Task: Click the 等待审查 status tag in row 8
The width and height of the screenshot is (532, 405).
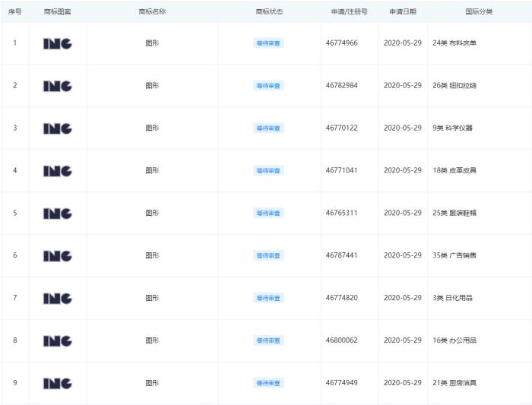Action: coord(268,341)
